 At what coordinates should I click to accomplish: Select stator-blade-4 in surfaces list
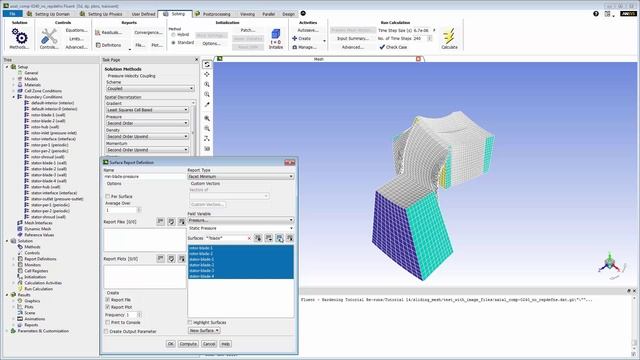coord(240,276)
